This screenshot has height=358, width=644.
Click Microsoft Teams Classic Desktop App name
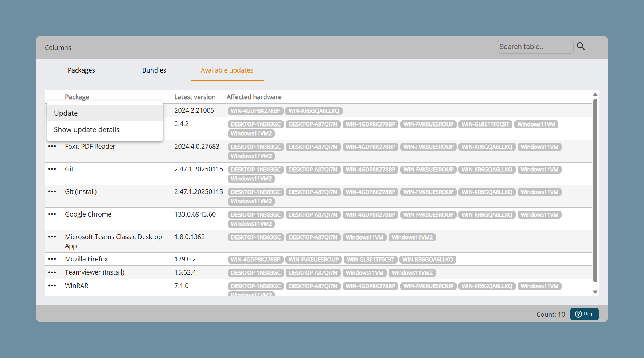click(113, 241)
